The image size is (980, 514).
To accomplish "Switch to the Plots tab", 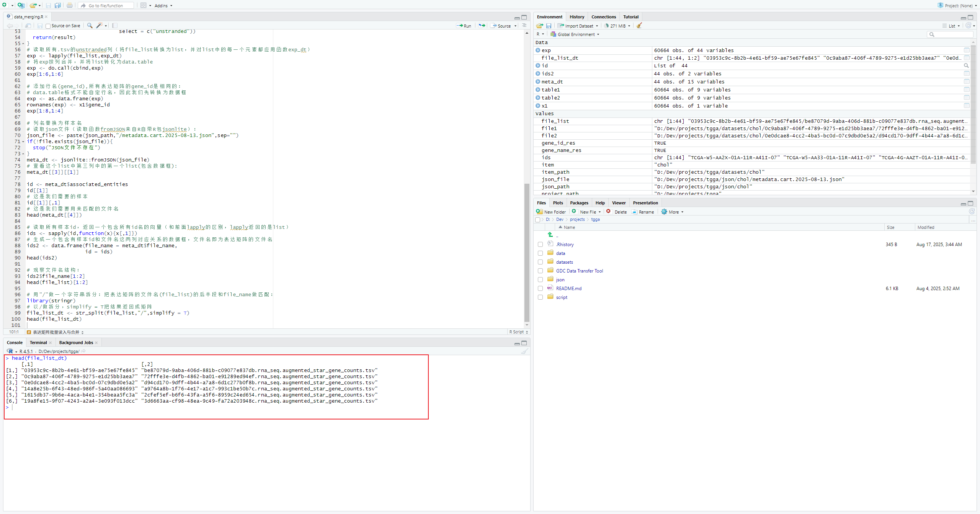I will (558, 203).
